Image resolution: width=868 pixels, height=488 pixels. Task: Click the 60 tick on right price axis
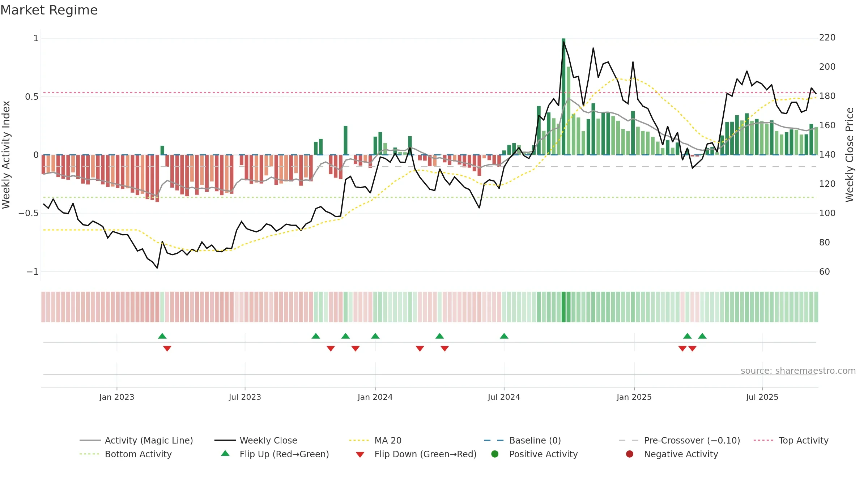[824, 271]
